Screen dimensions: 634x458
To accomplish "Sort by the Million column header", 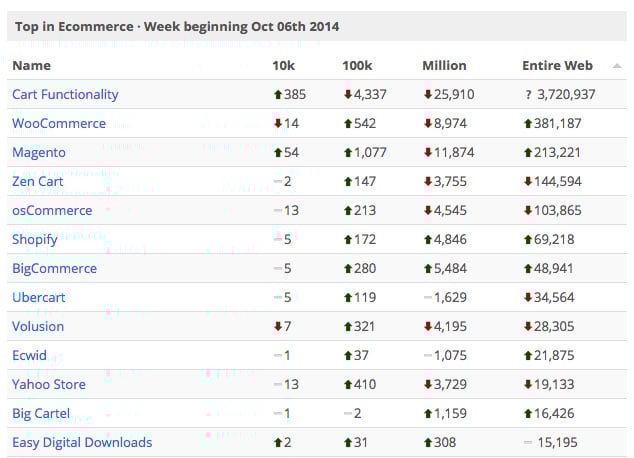I will [444, 65].
